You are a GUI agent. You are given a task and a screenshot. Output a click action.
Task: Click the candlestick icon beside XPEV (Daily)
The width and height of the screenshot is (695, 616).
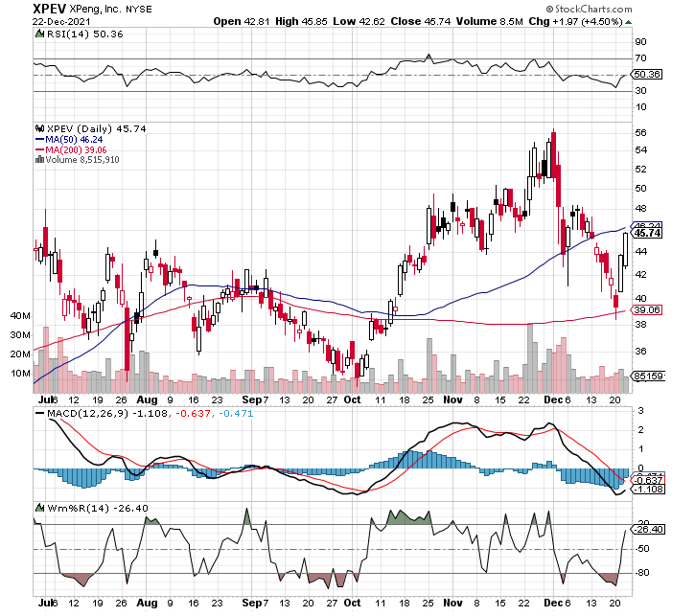(x=39, y=129)
